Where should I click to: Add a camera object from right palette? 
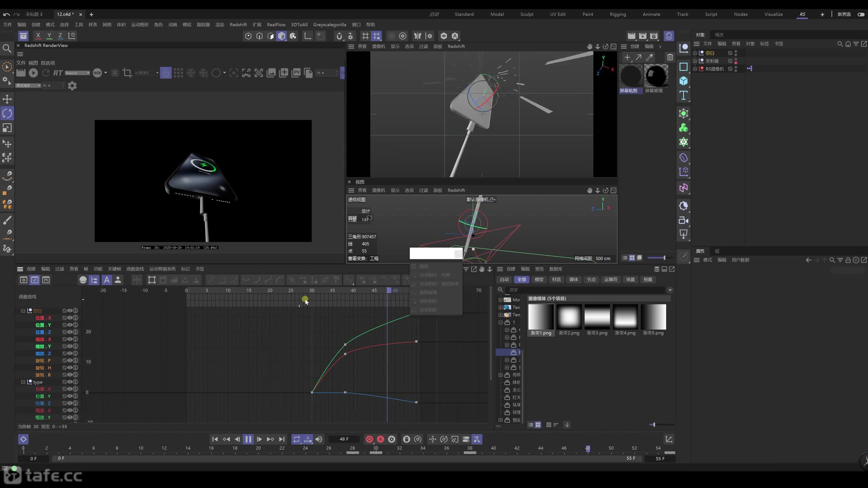coord(683,221)
